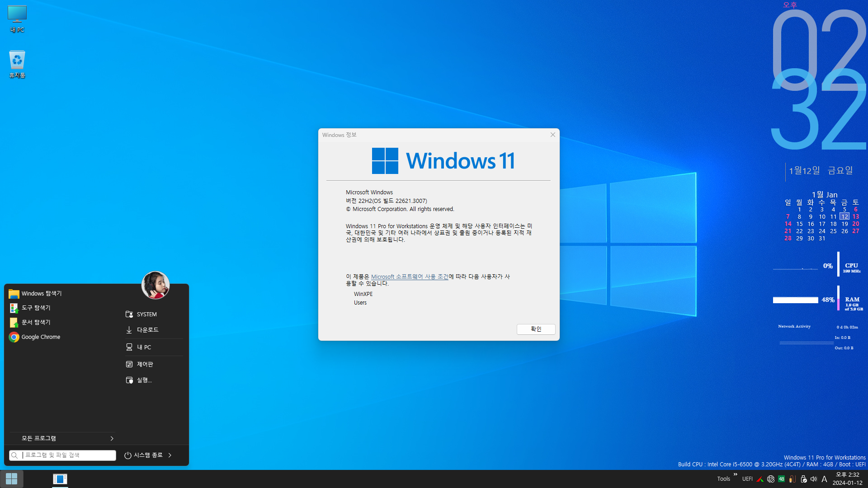Screen dimensions: 868x488
Task: Click the 1월 Jan calendar header
Action: pyautogui.click(x=824, y=195)
